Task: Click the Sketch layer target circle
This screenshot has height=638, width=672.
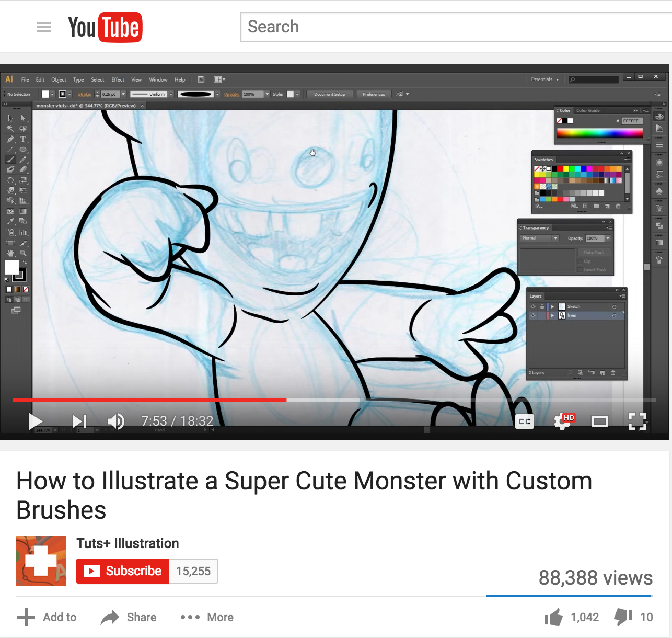Action: tap(615, 307)
